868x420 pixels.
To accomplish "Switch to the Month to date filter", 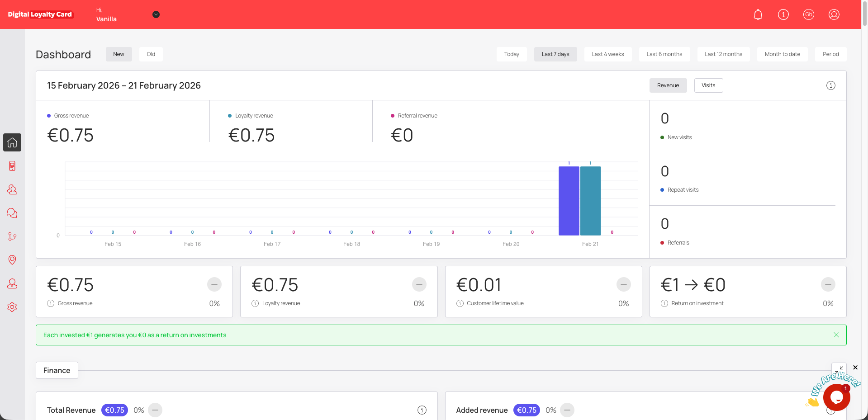I will click(x=782, y=54).
